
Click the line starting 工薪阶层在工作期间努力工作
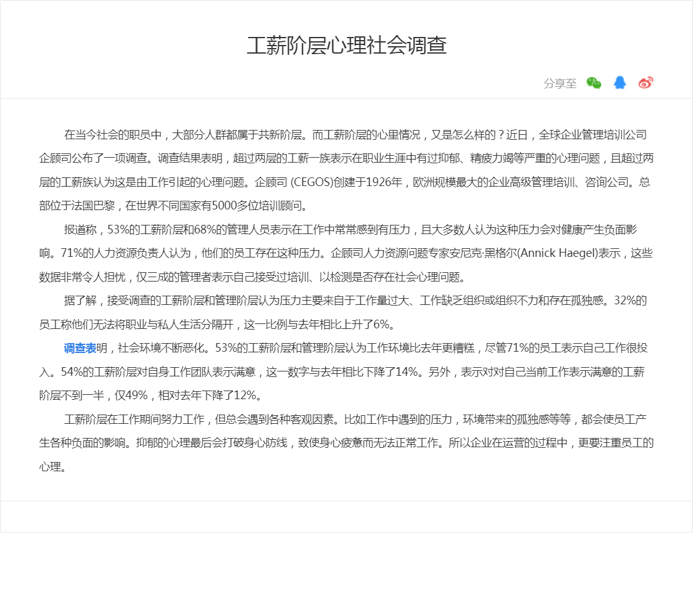[355, 419]
